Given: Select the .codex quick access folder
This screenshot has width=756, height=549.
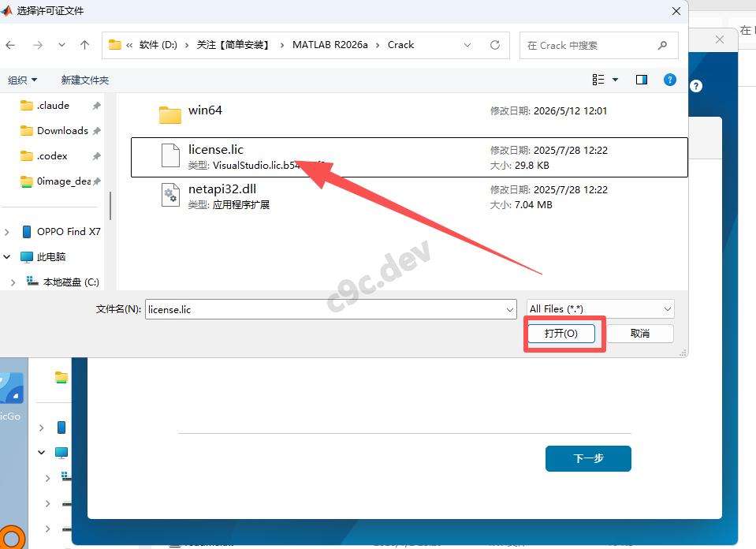Looking at the screenshot, I should point(52,156).
